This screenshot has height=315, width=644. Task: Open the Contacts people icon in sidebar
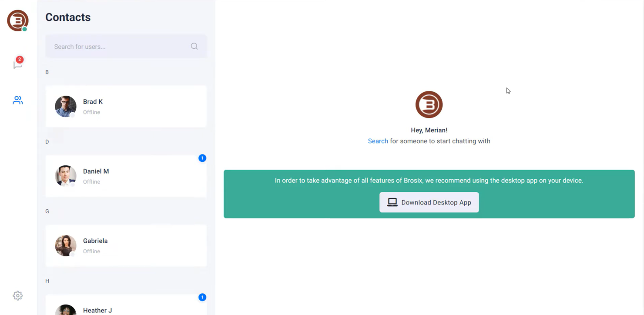18,101
